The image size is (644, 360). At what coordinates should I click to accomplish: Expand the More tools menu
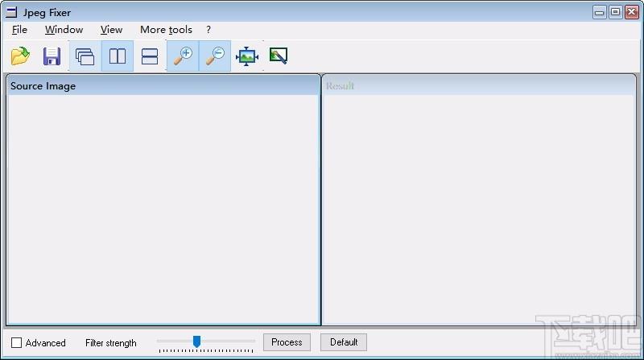[x=166, y=30]
